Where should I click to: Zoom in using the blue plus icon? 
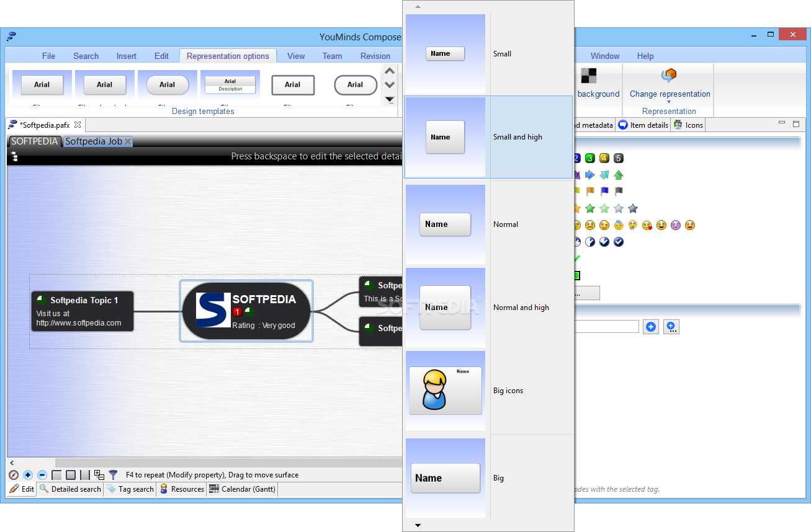coord(28,475)
